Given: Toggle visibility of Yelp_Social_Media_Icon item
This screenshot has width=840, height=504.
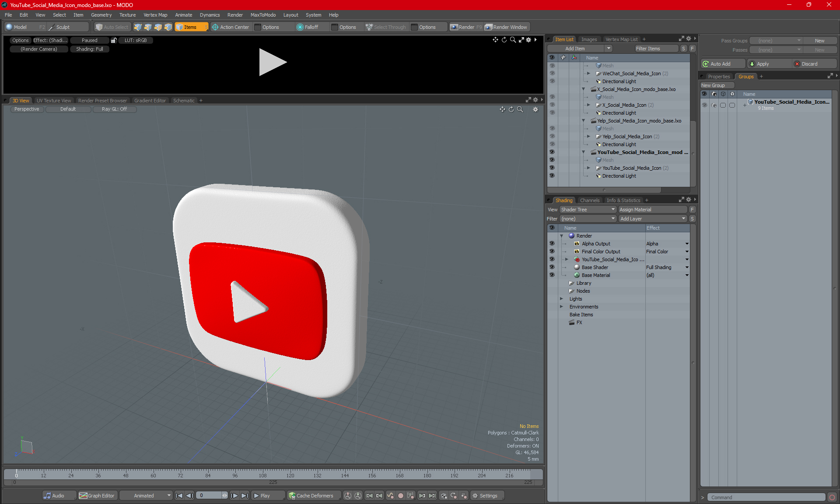Looking at the screenshot, I should tap(552, 136).
